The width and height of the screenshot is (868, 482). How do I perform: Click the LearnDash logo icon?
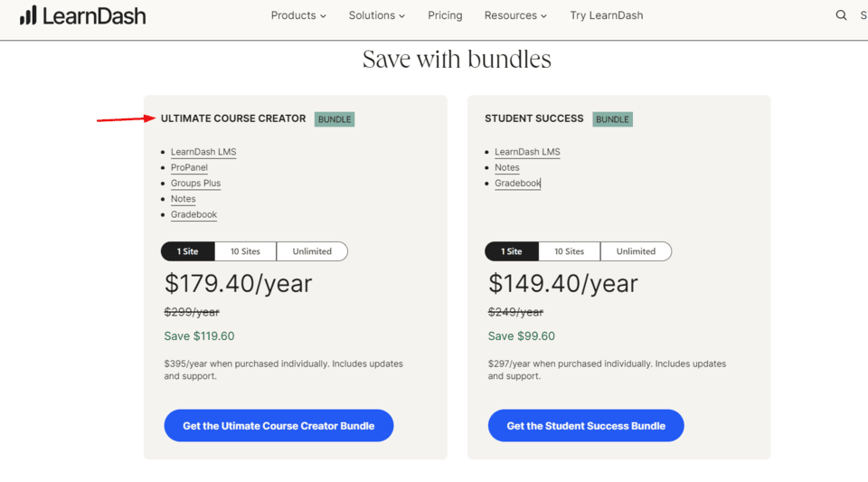click(x=28, y=15)
